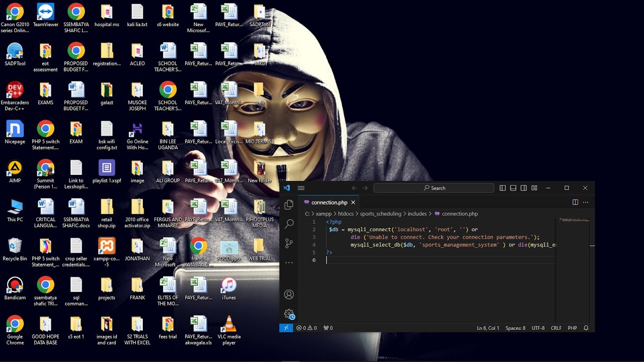Viewport: 644px width, 362px height.
Task: Change file encoding UTF-8
Action: pyautogui.click(x=538, y=328)
